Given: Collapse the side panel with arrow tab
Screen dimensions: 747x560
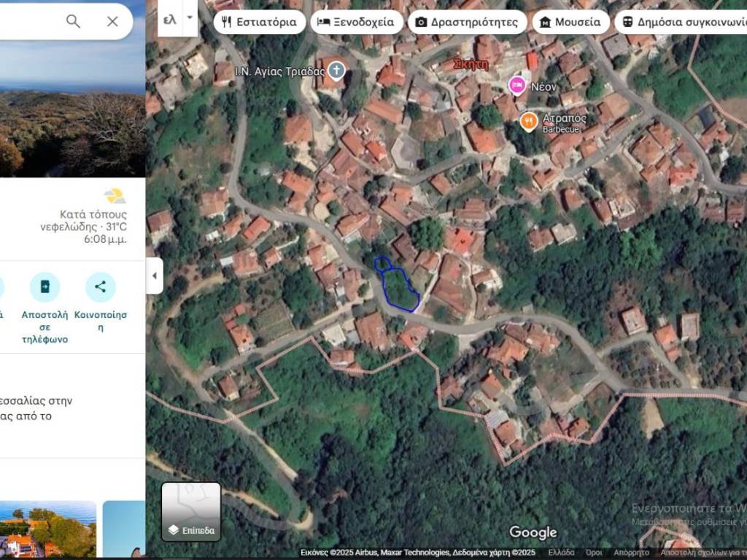Looking at the screenshot, I should point(154,276).
